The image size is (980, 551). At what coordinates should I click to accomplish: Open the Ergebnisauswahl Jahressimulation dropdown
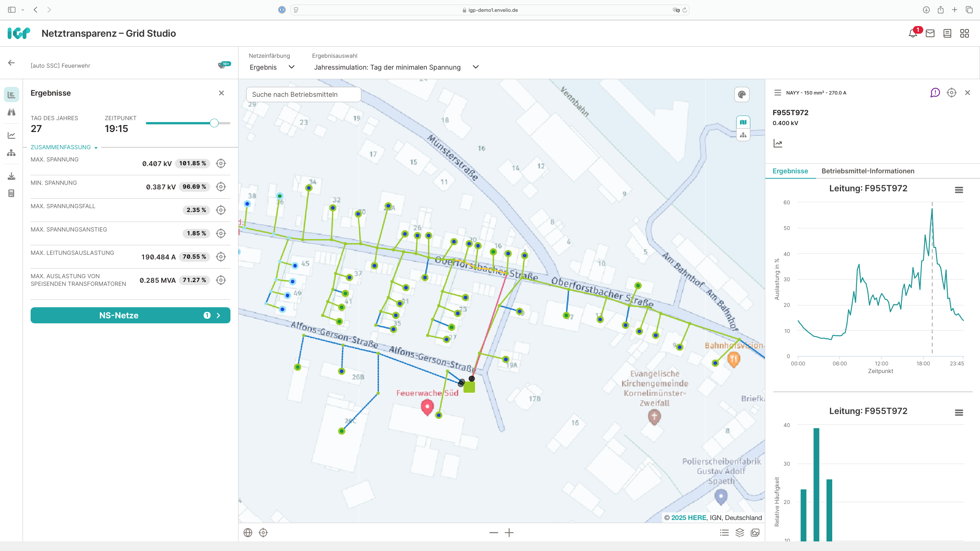[396, 67]
